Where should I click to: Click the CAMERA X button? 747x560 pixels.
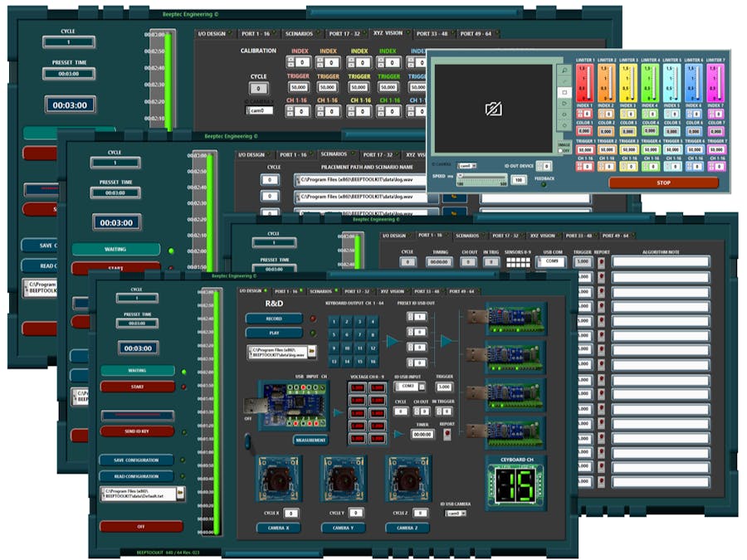[x=278, y=528]
